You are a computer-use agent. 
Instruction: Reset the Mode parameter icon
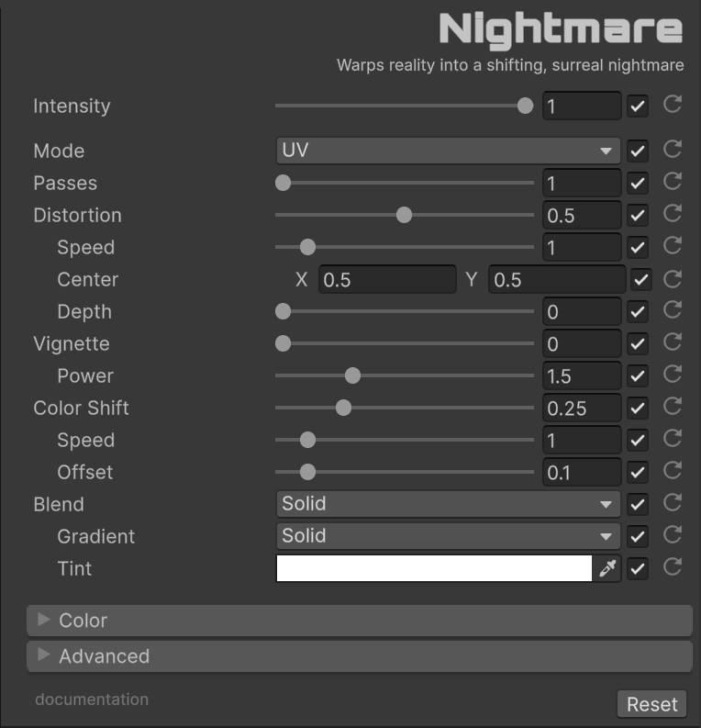[673, 150]
